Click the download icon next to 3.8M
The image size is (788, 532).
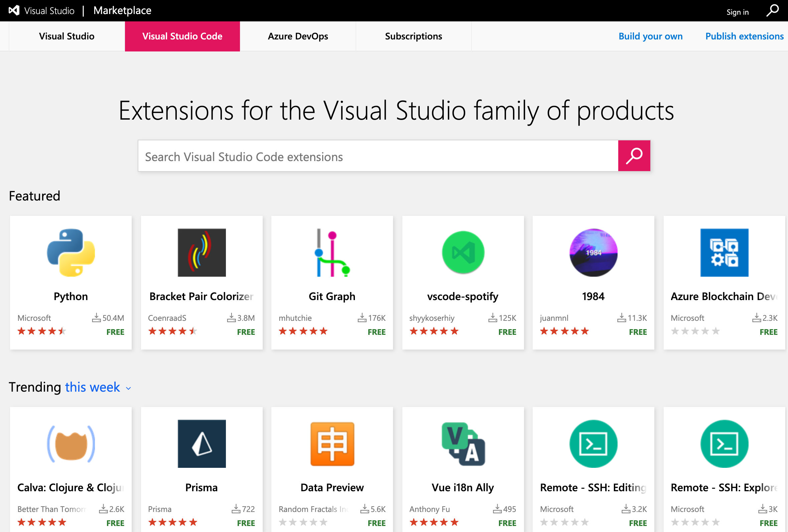pos(231,318)
